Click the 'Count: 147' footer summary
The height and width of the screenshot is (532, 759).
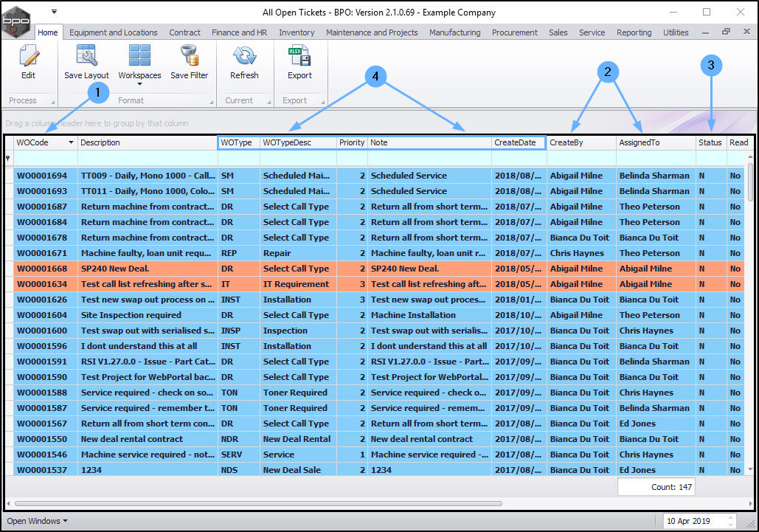point(656,487)
